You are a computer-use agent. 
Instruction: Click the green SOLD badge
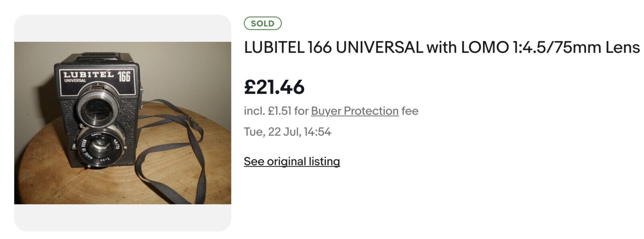(x=262, y=24)
